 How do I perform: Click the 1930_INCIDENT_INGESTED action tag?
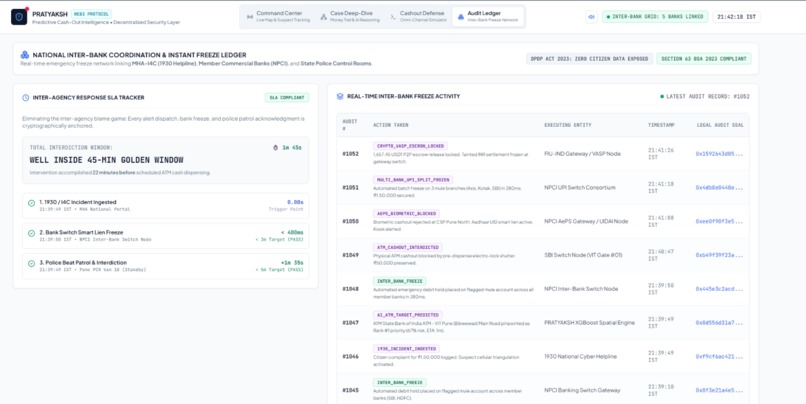pos(406,348)
